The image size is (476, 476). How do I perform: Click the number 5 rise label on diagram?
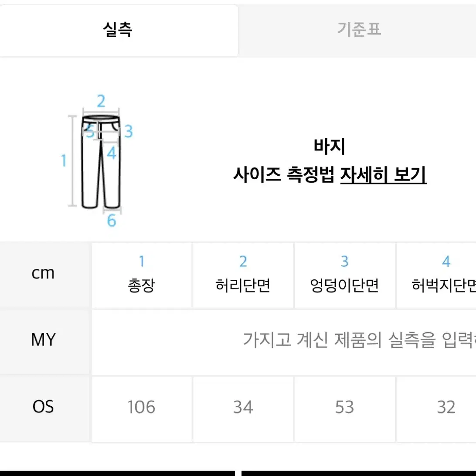click(x=90, y=132)
